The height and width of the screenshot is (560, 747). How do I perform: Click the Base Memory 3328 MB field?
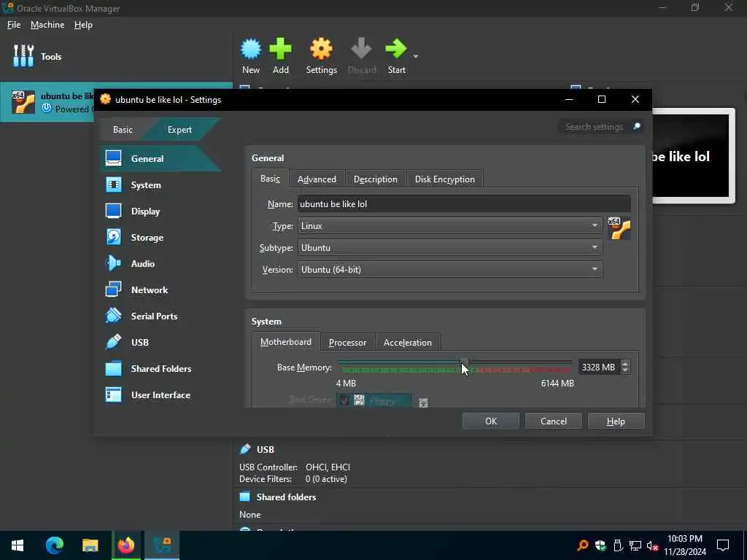599,367
